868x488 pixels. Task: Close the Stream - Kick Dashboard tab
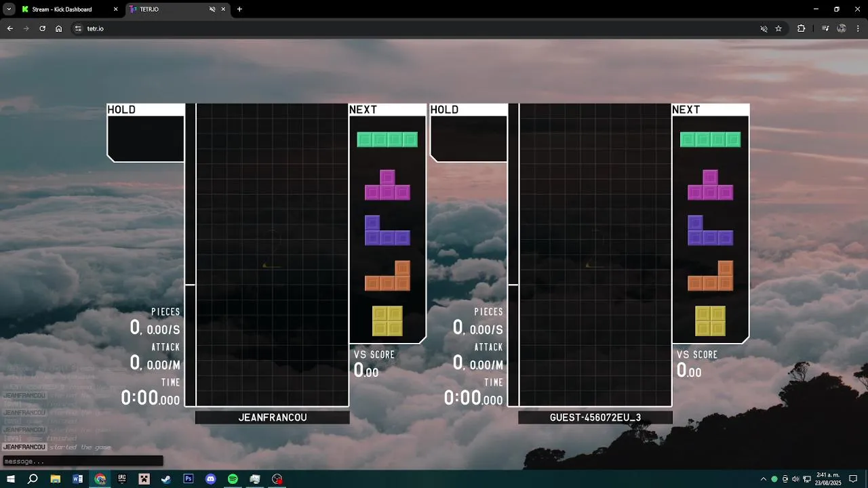(115, 9)
